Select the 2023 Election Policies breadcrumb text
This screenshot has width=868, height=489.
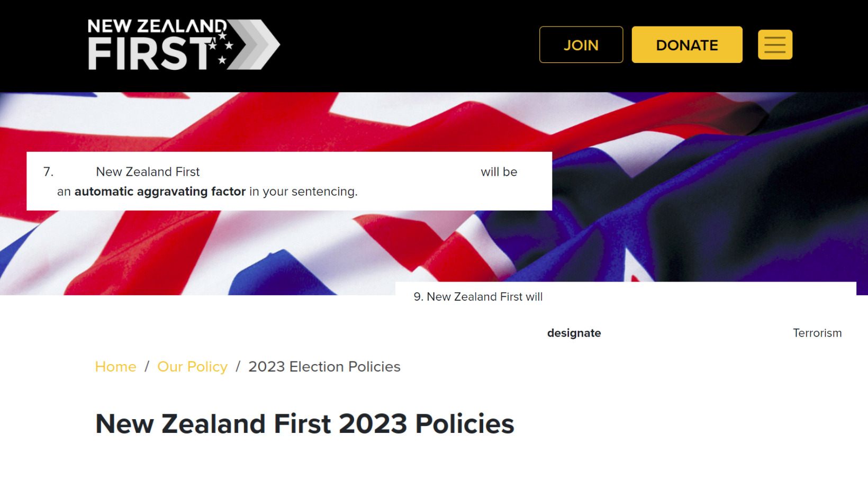click(x=324, y=367)
